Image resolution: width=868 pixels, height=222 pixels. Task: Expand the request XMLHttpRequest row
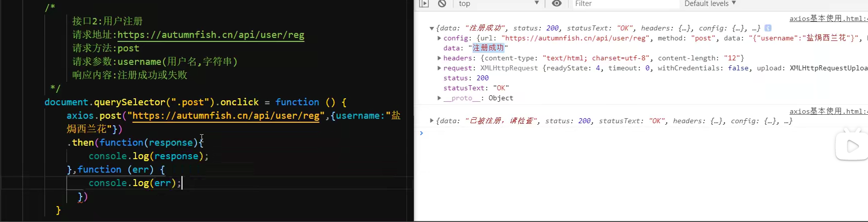coord(439,68)
